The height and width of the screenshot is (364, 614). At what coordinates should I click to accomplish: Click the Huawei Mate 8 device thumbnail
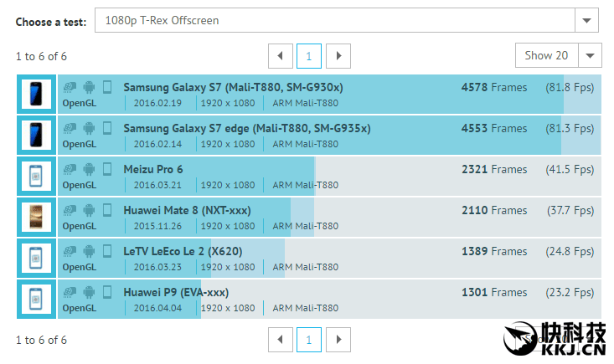pyautogui.click(x=36, y=218)
